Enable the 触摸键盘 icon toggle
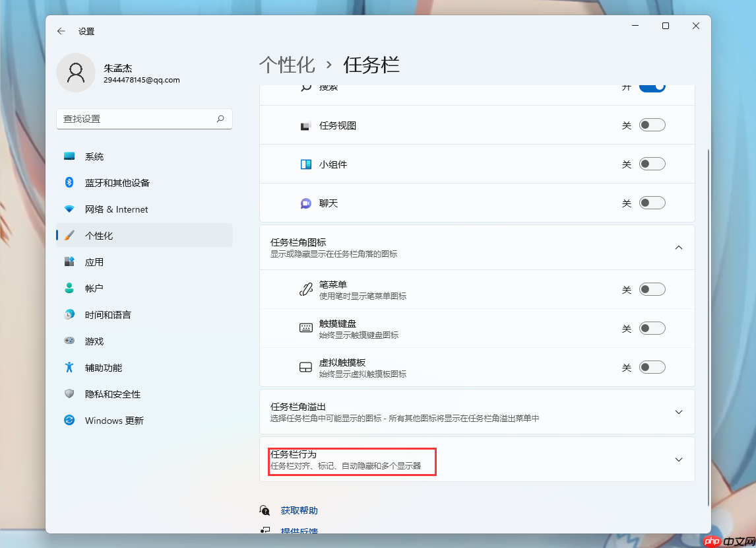 coord(652,327)
